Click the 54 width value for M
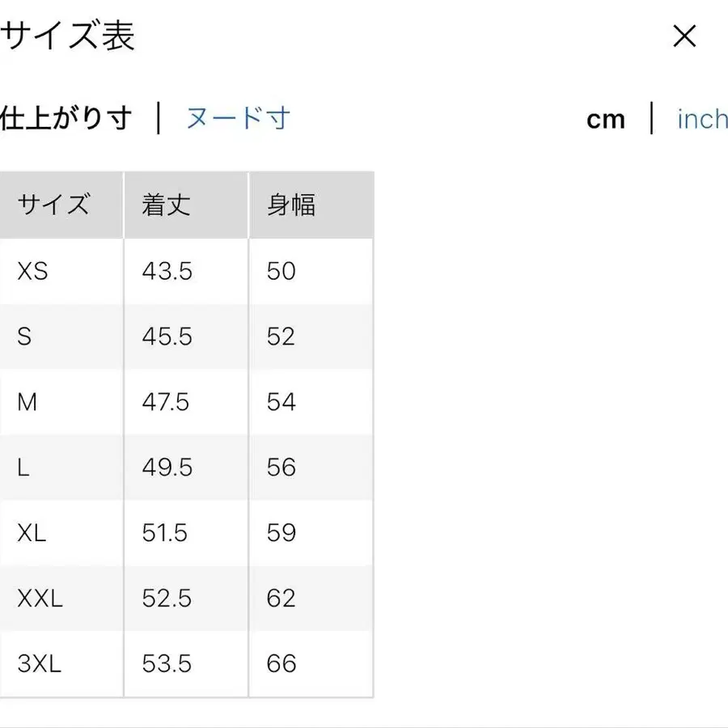Screen dimensions: 728x728 [280, 402]
